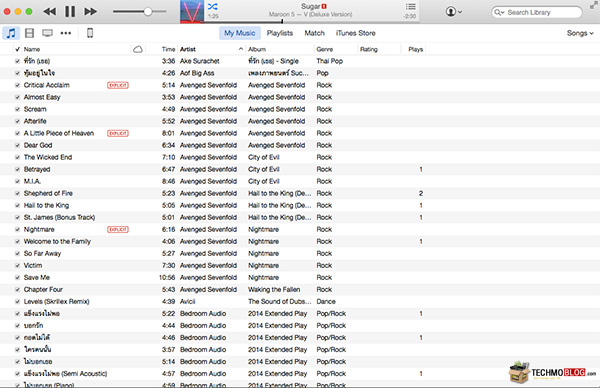Switch to the TV Shows library icon
600x388 pixels.
pos(47,33)
